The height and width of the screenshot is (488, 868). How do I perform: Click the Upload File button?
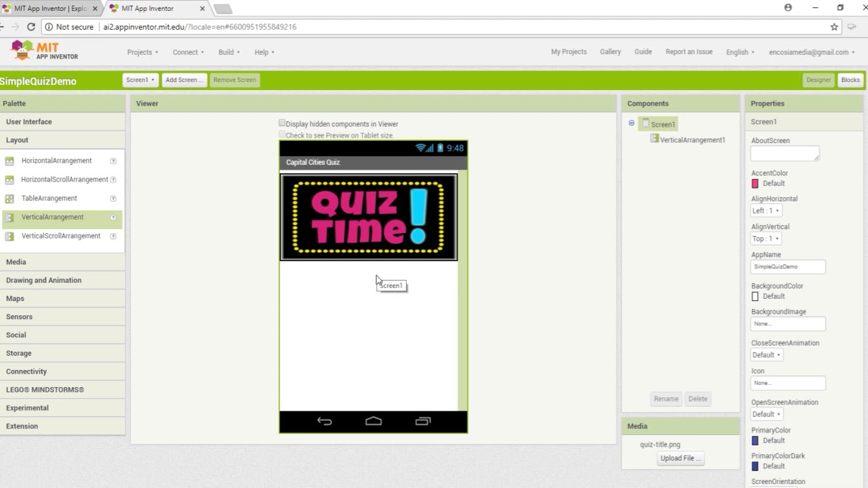click(681, 458)
